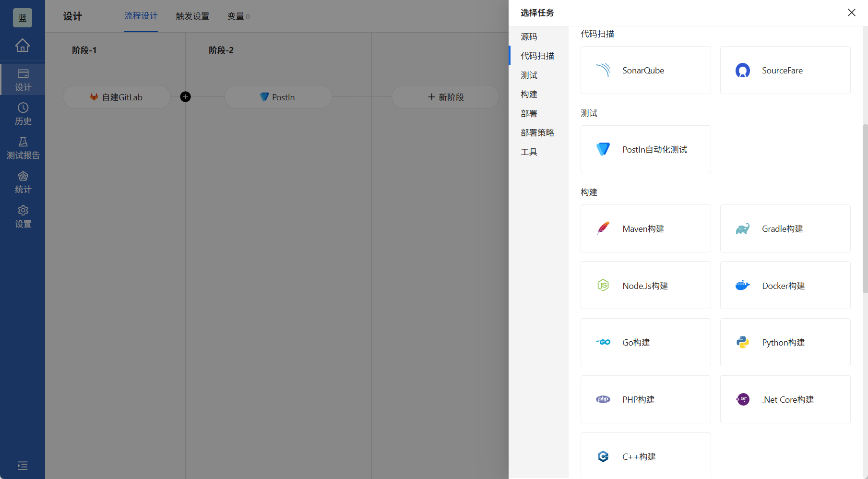The image size is (868, 479).
Task: Close the 选择任务 panel
Action: point(851,12)
